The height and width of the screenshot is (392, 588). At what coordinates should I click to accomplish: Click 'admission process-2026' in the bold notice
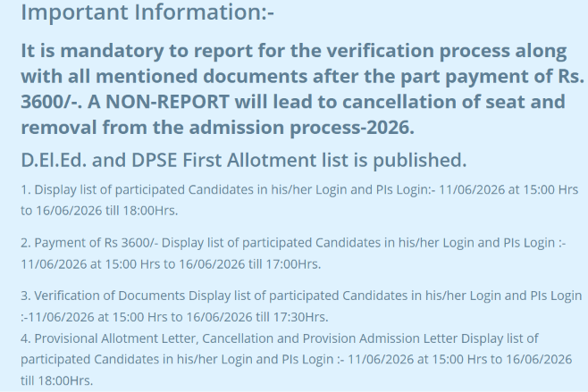pos(317,128)
